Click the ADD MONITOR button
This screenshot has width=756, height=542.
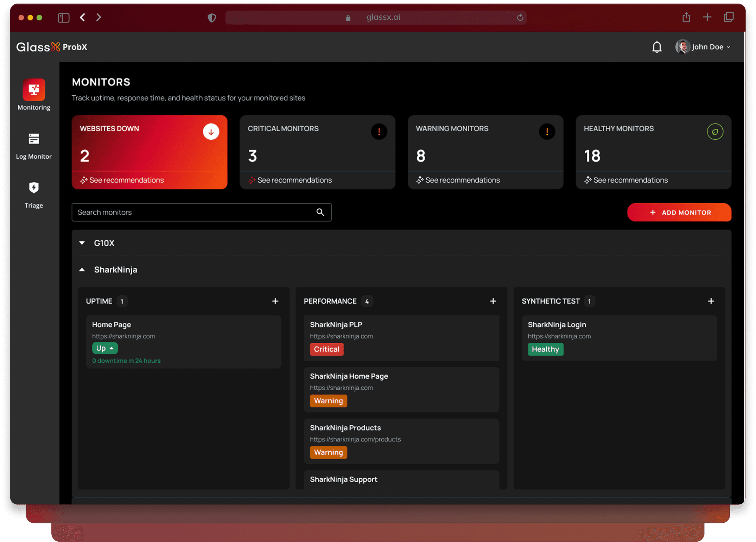coord(679,212)
